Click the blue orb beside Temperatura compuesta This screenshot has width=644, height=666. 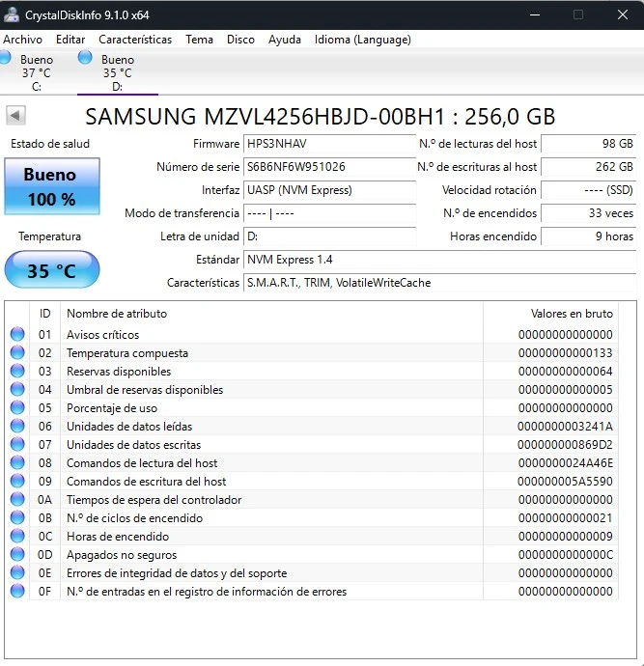click(x=17, y=353)
